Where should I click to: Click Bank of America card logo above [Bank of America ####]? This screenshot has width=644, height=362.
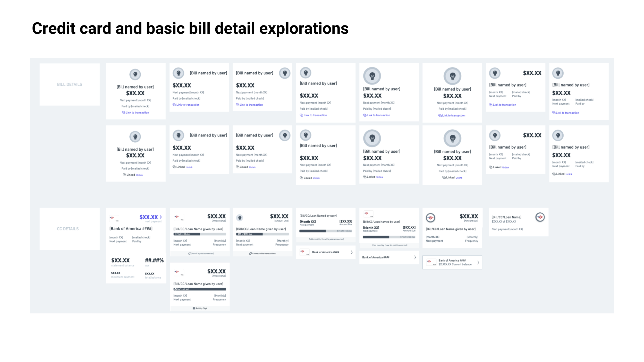coord(114,219)
